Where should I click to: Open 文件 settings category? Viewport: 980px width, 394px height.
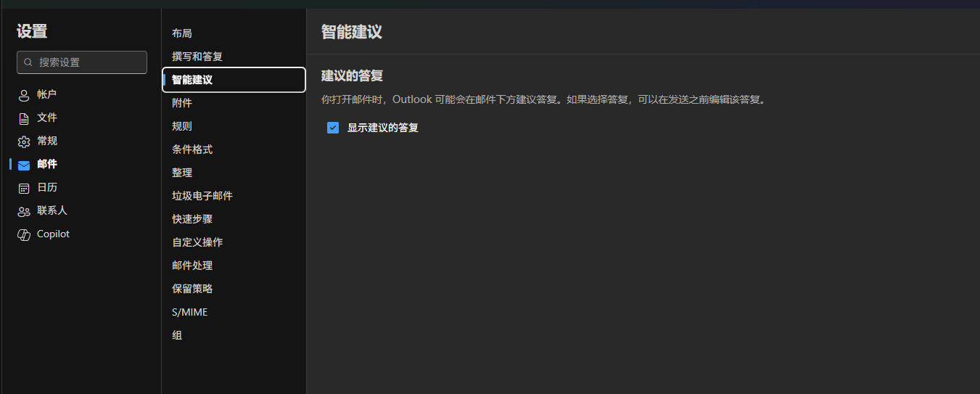pyautogui.click(x=81, y=118)
